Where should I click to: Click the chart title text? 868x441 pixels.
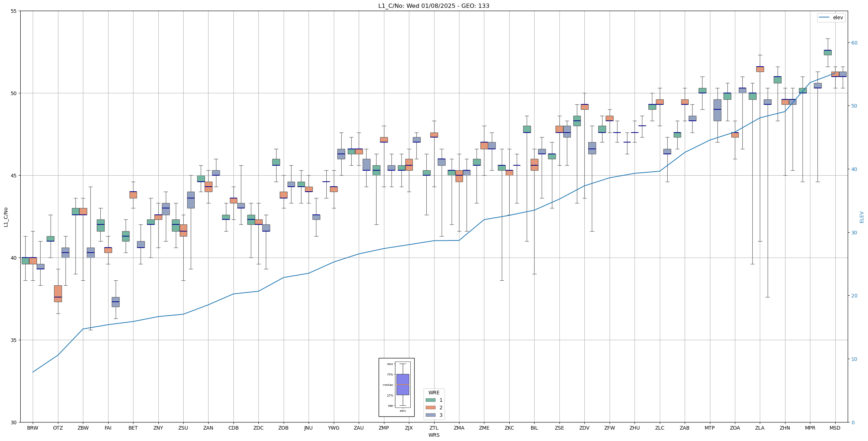tap(433, 6)
